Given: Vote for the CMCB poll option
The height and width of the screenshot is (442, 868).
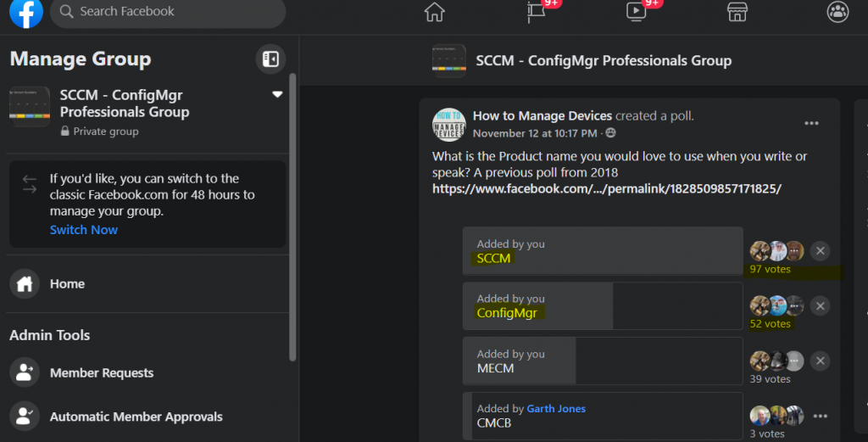Looking at the screenshot, I should (603, 416).
